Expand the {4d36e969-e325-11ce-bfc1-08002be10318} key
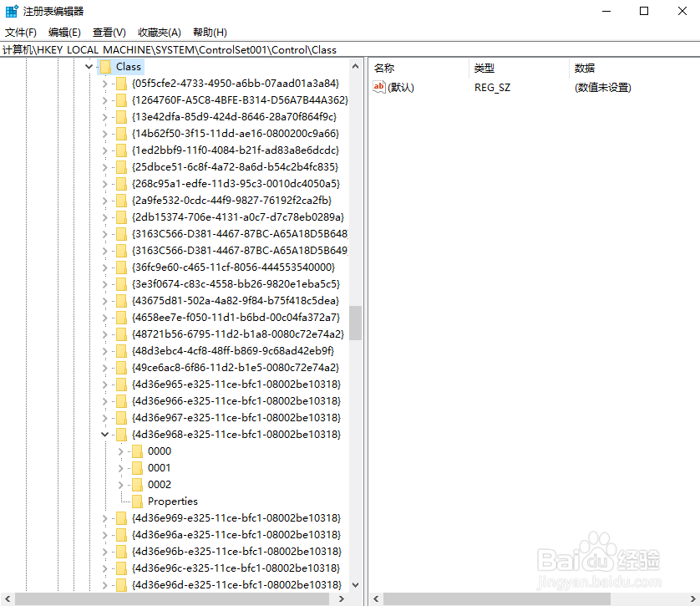 tap(104, 518)
